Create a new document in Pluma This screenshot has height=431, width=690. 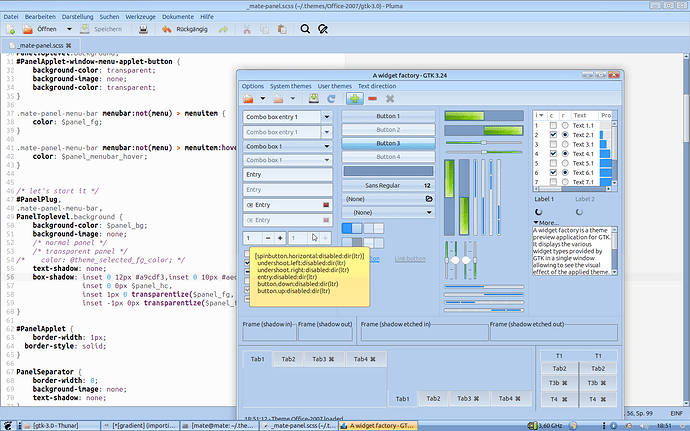pos(11,29)
